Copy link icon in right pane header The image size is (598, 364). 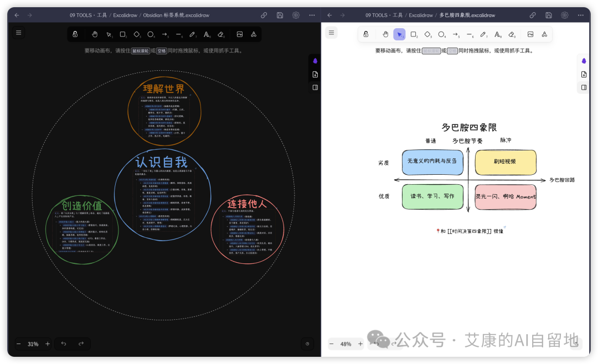click(533, 15)
